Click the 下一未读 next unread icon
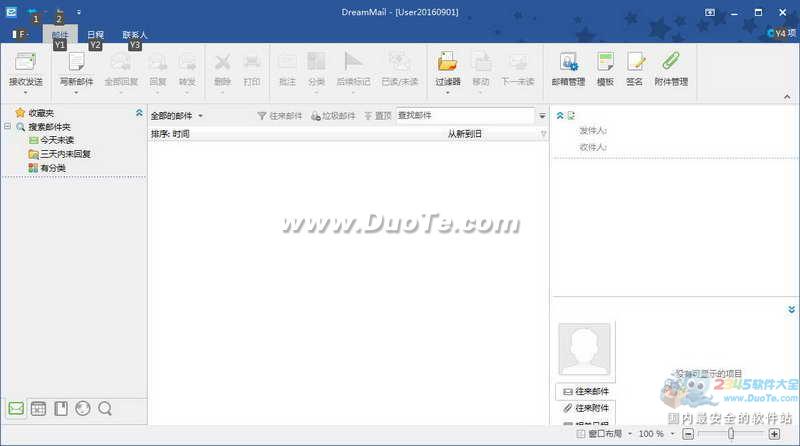The height and width of the screenshot is (446, 800). point(517,62)
